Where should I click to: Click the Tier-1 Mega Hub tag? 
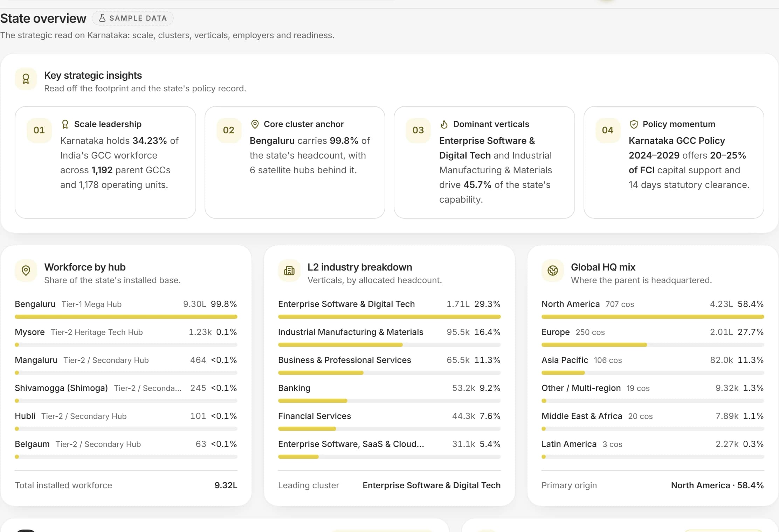[x=91, y=304]
